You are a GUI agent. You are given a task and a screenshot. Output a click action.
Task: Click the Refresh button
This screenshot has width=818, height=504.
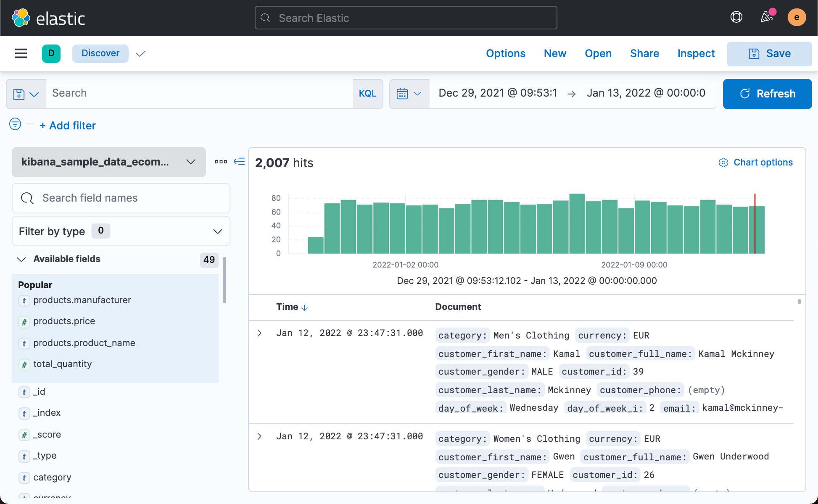[x=767, y=94]
